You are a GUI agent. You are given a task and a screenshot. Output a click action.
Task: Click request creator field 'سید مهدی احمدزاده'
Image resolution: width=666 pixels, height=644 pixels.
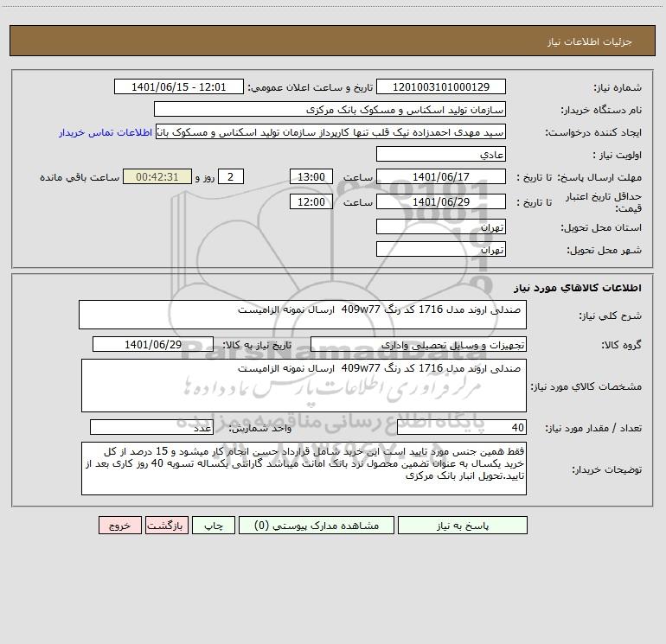click(331, 131)
